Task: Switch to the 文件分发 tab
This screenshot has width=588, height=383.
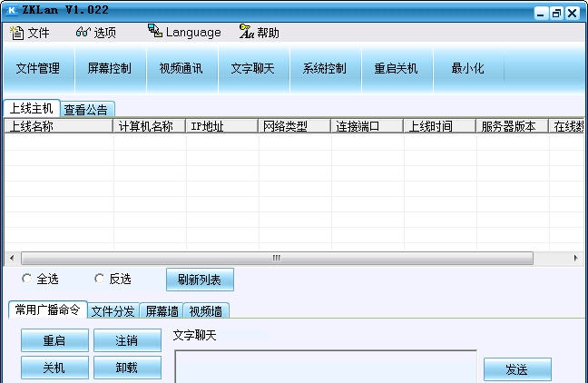Action: click(x=113, y=311)
